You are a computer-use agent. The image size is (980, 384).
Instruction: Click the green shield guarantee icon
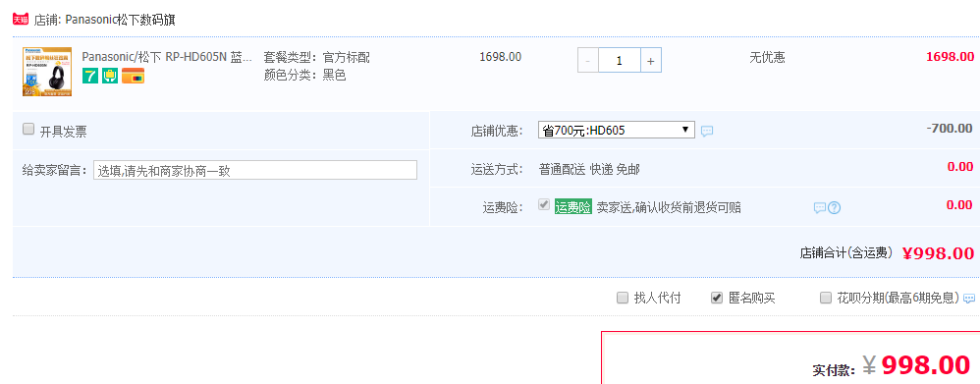[110, 76]
